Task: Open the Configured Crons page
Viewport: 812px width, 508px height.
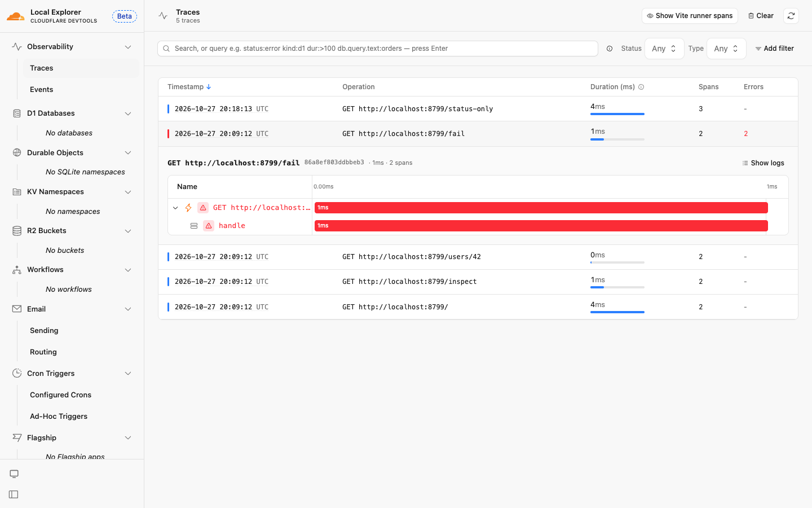Action: click(x=81, y=395)
